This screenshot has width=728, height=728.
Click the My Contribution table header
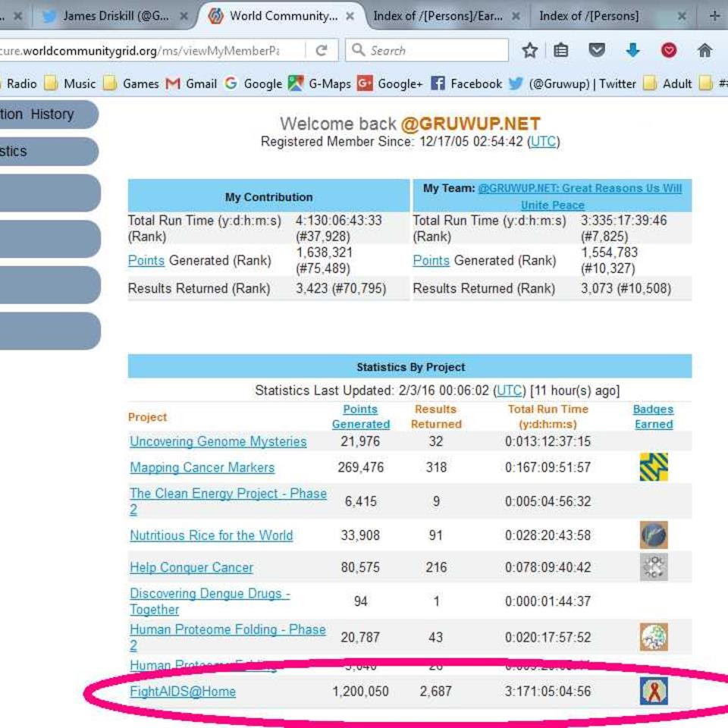tap(268, 196)
